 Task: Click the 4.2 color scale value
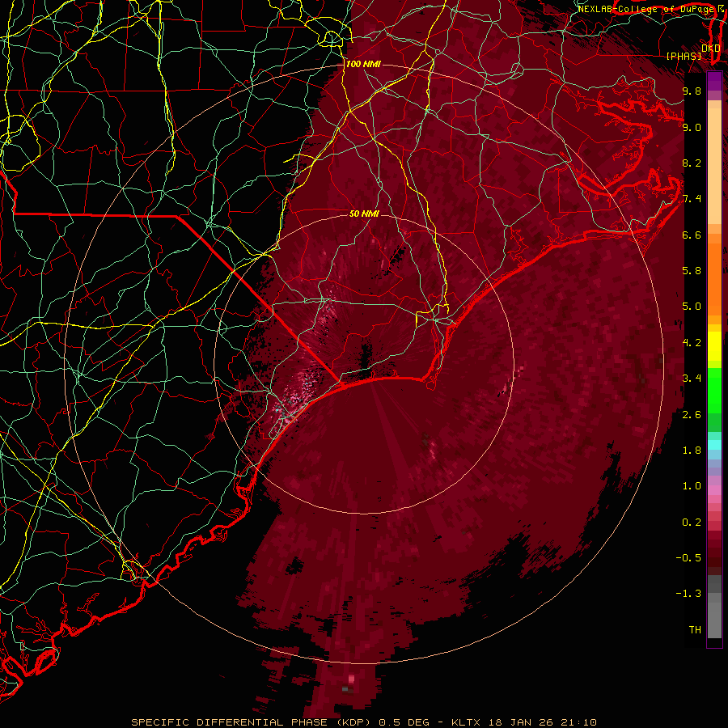[x=692, y=343]
